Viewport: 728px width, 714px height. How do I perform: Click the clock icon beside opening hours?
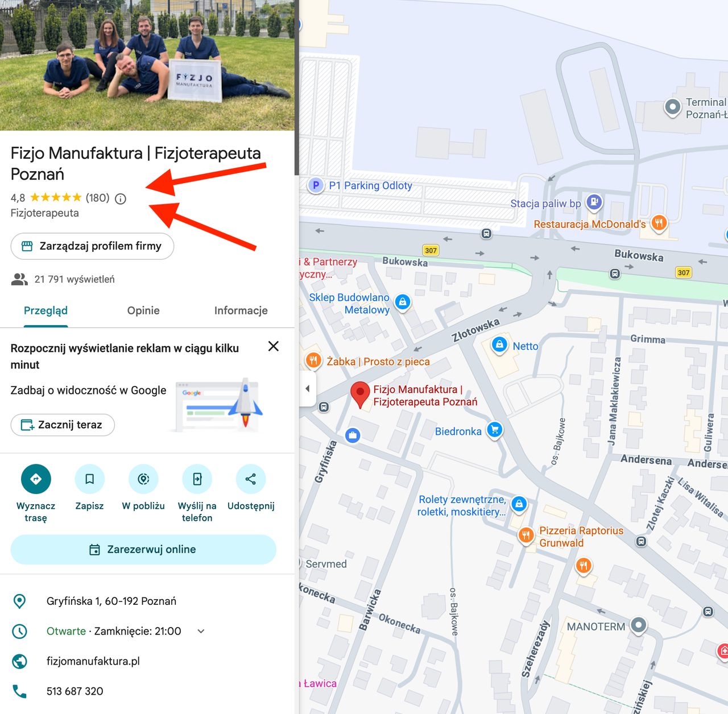(x=19, y=631)
